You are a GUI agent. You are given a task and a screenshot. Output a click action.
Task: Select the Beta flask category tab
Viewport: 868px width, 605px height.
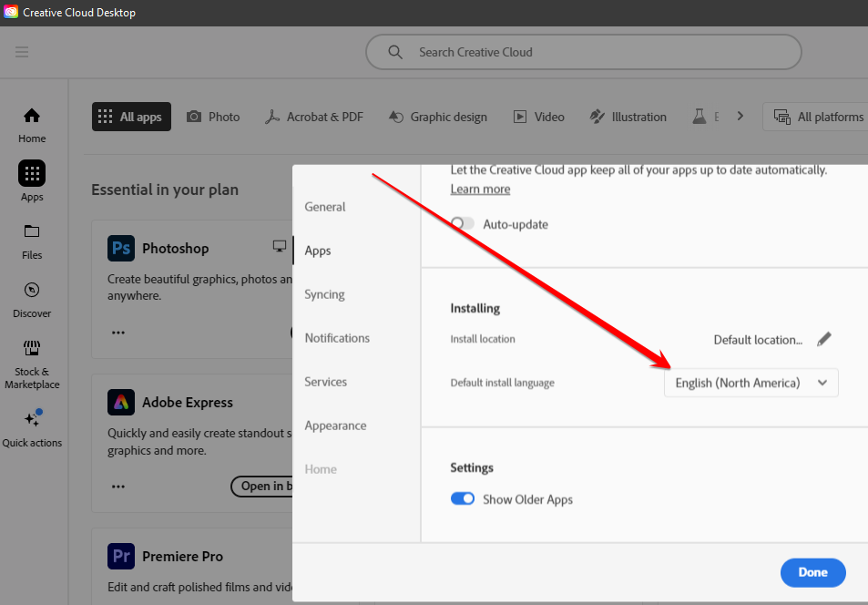click(705, 117)
